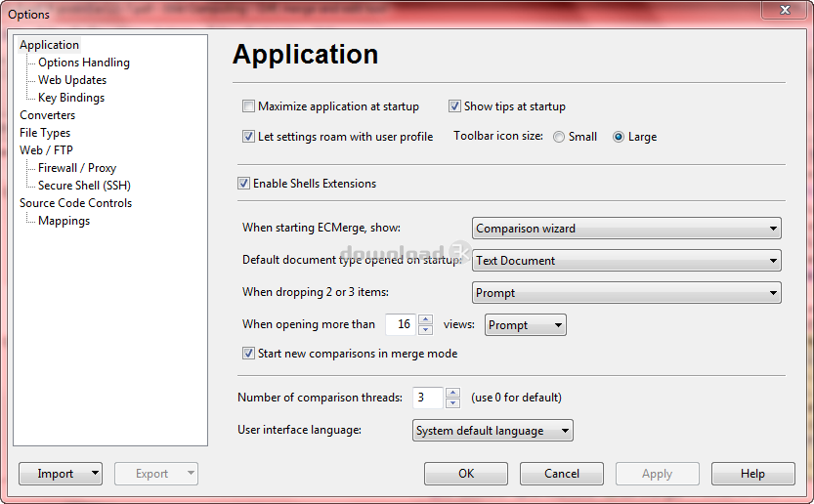
Task: Uncheck Show tips at startup
Action: [455, 106]
